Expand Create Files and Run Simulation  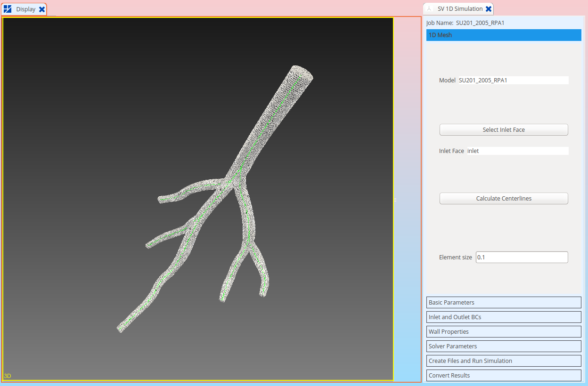[503, 361]
